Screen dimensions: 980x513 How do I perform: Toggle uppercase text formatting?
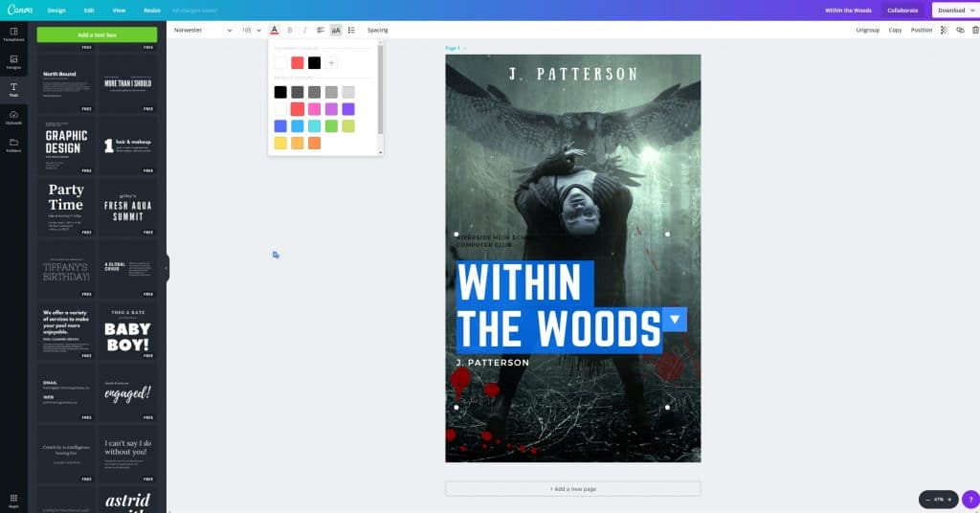coord(336,30)
